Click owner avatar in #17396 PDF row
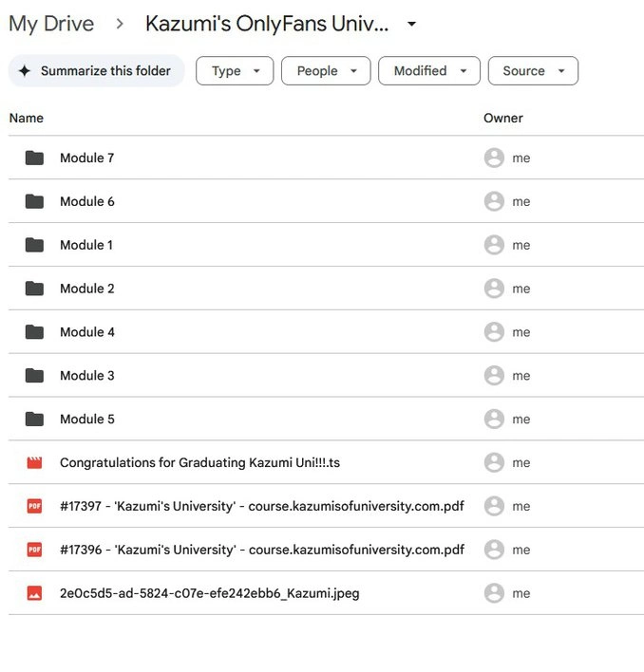The height and width of the screenshot is (672, 644). click(494, 550)
